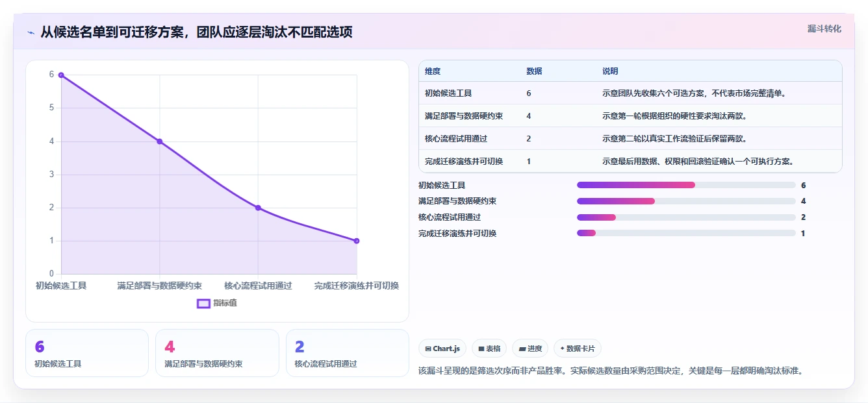Image resolution: width=868 pixels, height=403 pixels.
Task: Click the chart data point for 完成迁移演练并可切换
Action: [357, 241]
